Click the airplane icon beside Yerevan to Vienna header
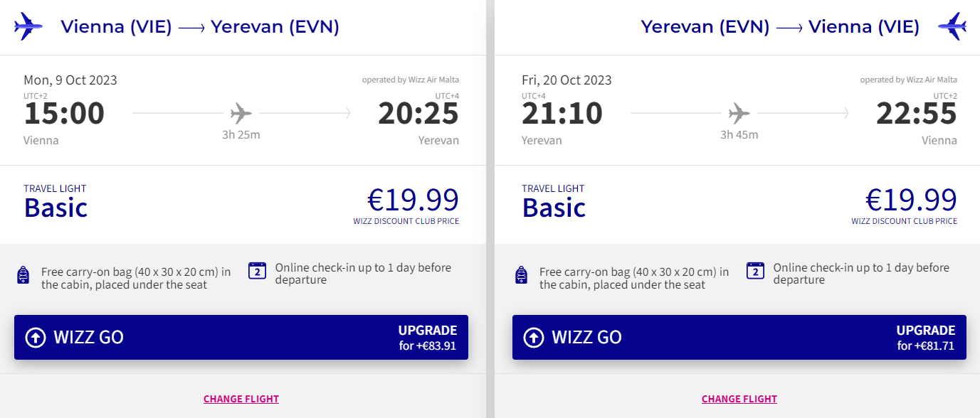The height and width of the screenshot is (418, 980). pyautogui.click(x=952, y=26)
